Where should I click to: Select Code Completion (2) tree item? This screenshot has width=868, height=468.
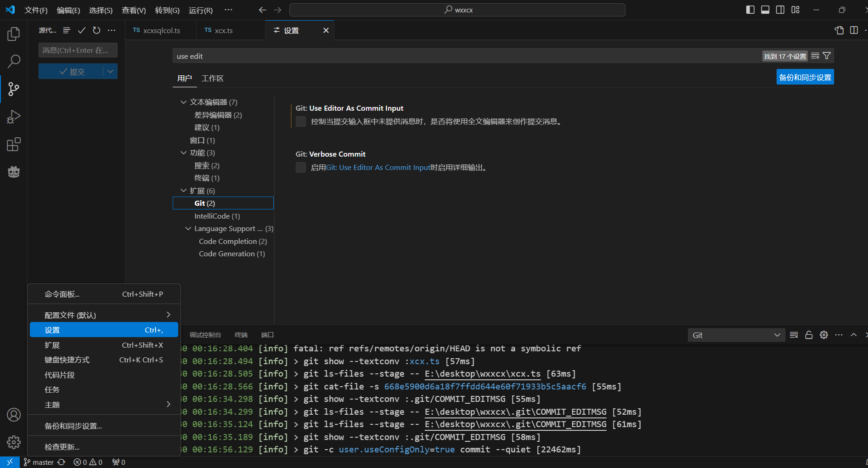pyautogui.click(x=232, y=241)
